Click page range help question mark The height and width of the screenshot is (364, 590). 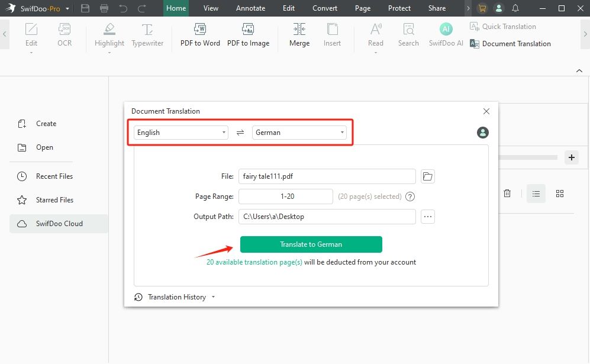(410, 197)
